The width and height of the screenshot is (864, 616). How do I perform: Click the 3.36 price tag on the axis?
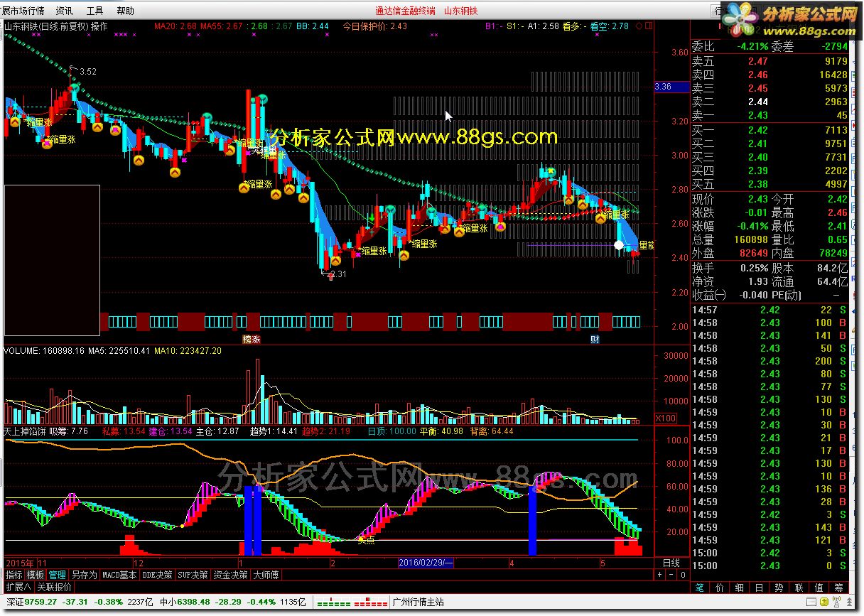click(x=671, y=87)
